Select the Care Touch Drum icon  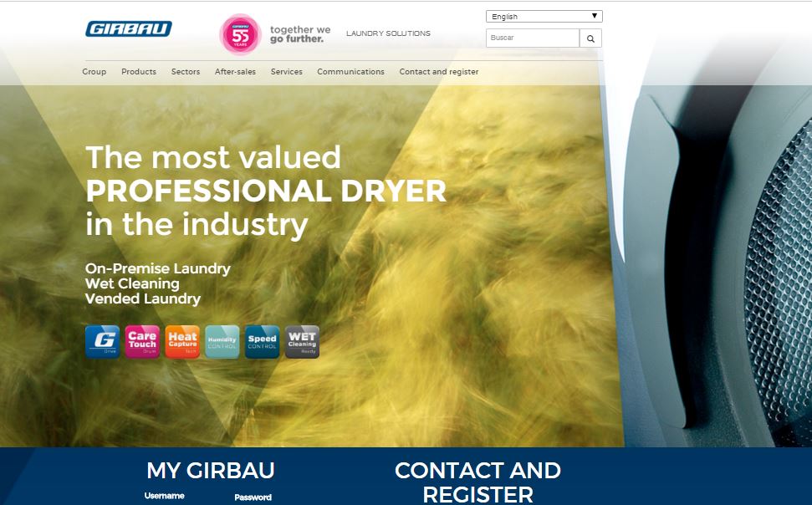click(142, 341)
